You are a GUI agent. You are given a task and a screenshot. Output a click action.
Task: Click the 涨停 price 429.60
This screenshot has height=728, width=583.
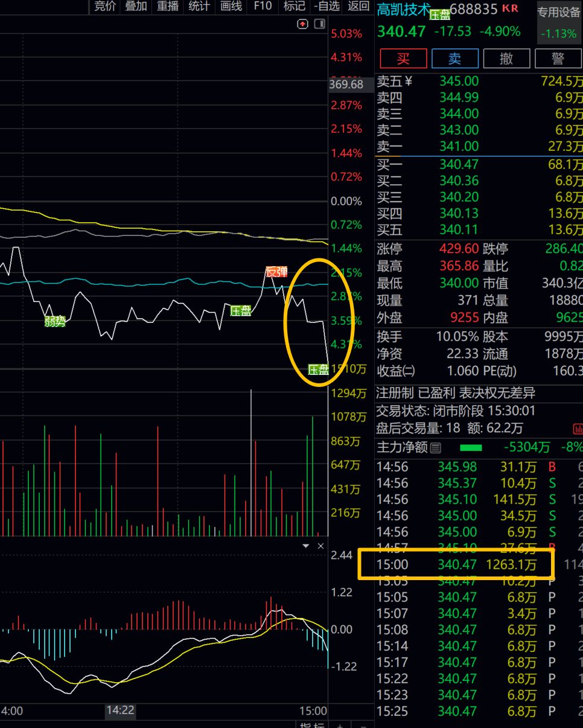click(459, 249)
